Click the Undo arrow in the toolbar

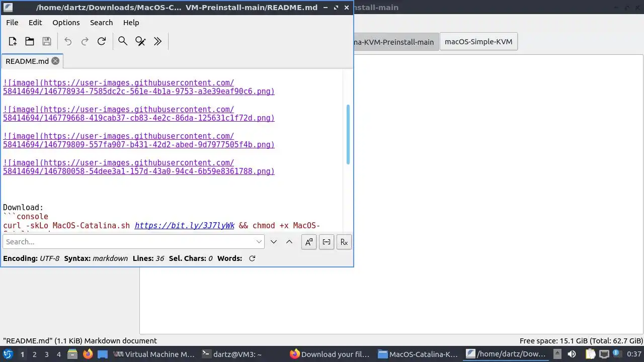point(68,41)
